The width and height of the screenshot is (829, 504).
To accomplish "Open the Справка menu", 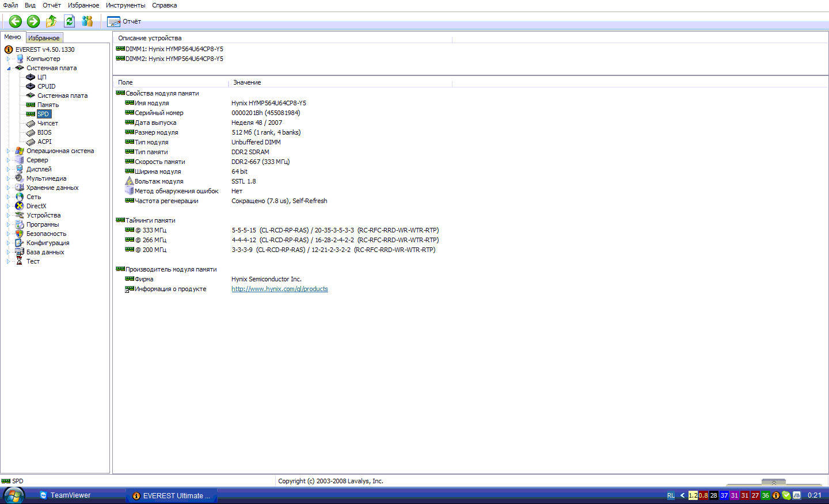I will pos(165,5).
